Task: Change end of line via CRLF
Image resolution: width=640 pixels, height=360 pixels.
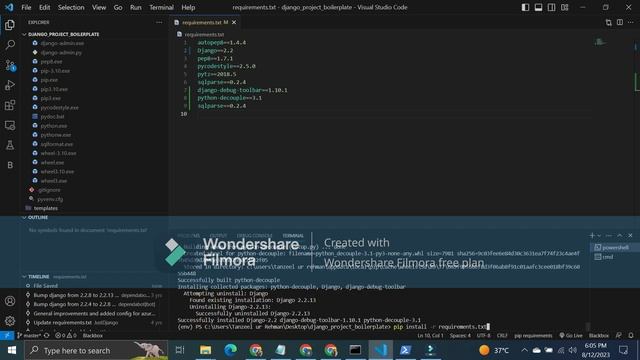Action: pos(502,336)
